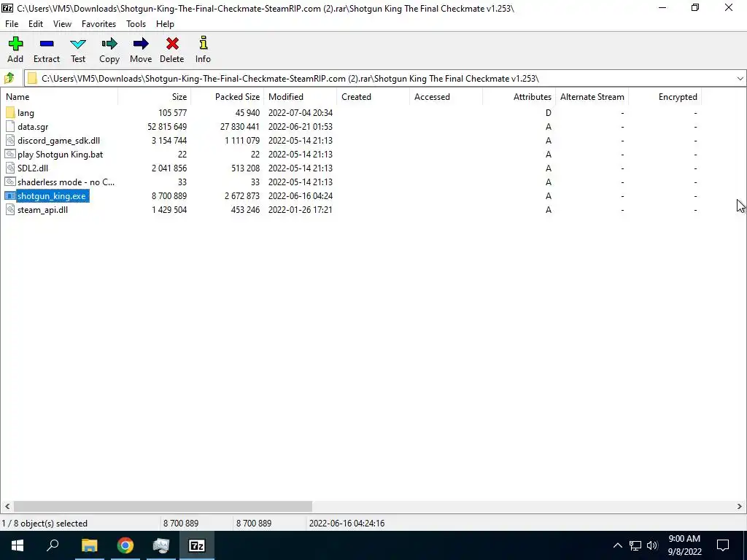Click the file name data.sgr
The height and width of the screenshot is (560, 747).
point(33,127)
